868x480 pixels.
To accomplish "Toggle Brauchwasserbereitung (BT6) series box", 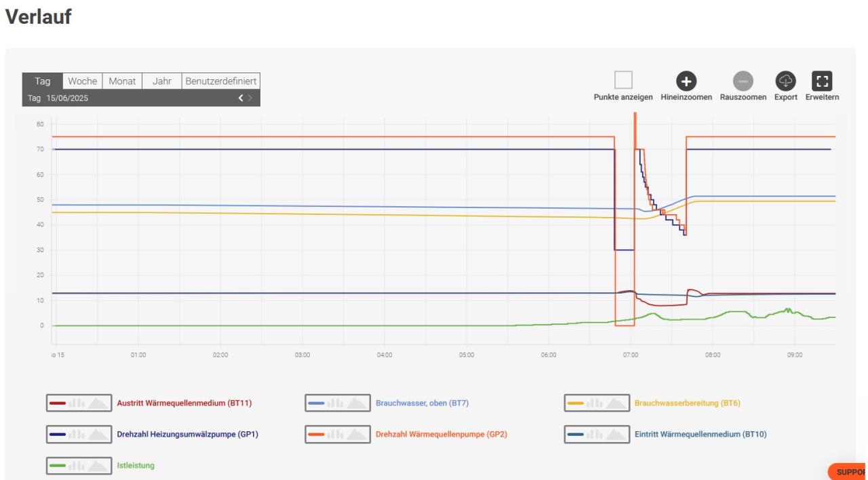I will [597, 403].
